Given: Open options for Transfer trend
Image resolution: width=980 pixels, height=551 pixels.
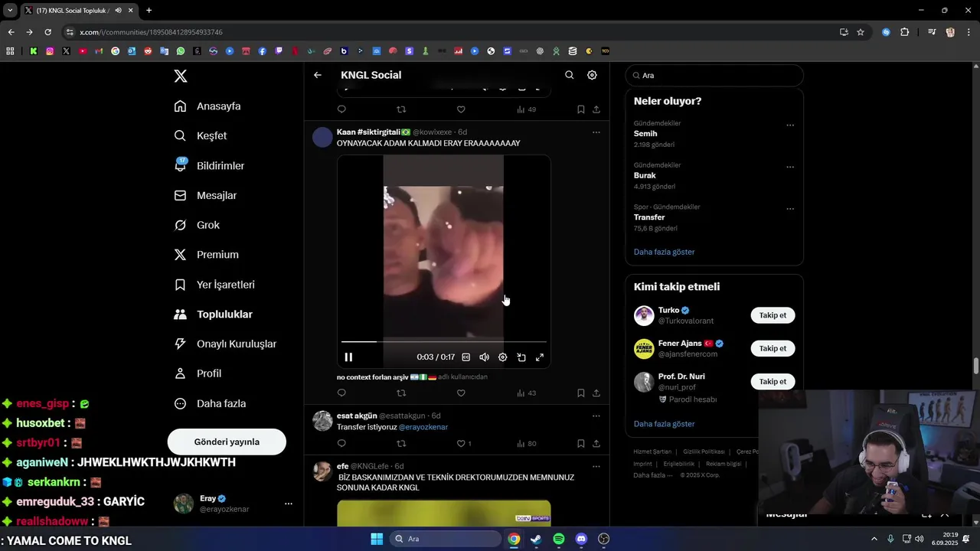Looking at the screenshot, I should tap(790, 209).
